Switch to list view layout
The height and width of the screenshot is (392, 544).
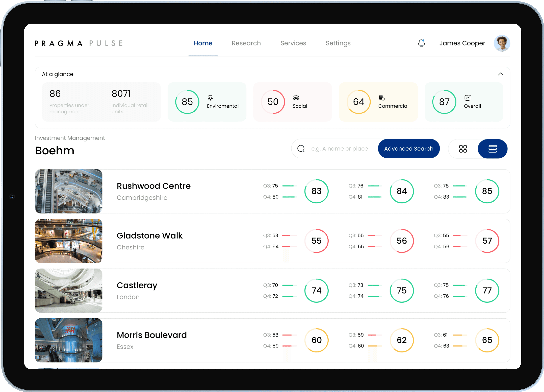(492, 149)
